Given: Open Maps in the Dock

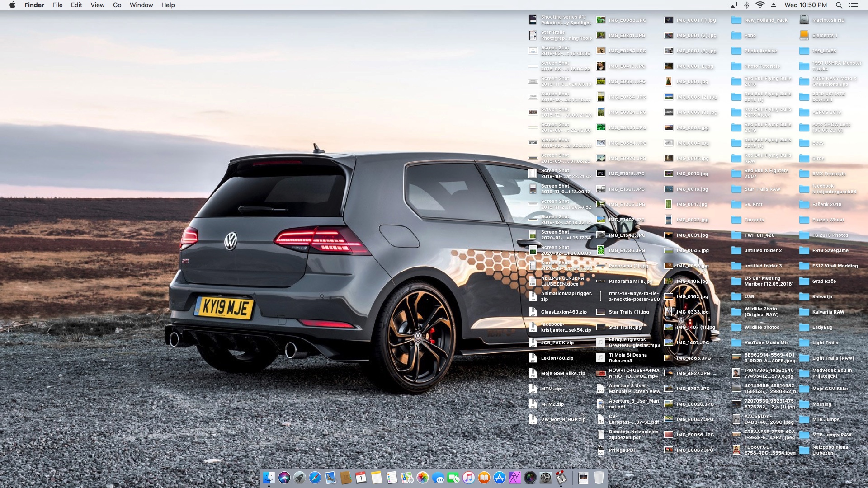Looking at the screenshot, I should [x=407, y=478].
